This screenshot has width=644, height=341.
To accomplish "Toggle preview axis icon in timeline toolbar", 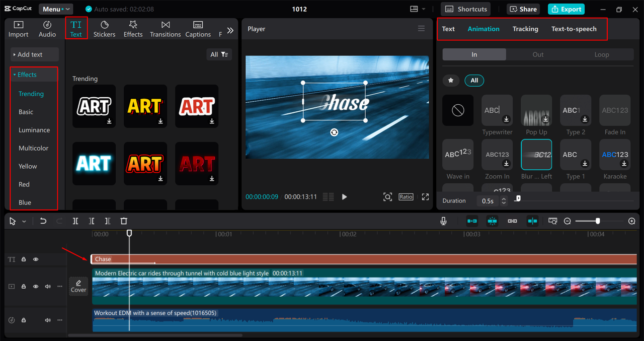I will tap(533, 221).
